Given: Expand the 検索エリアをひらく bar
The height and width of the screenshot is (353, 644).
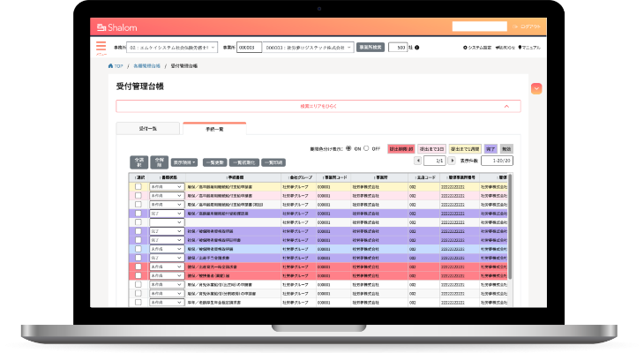Looking at the screenshot, I should pyautogui.click(x=318, y=106).
